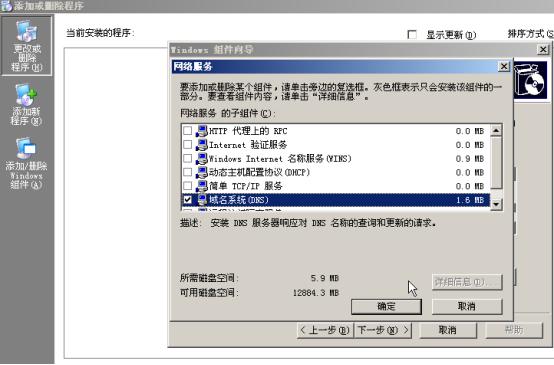Click the 帮助 button in the wizard
This screenshot has width=554, height=365.
(514, 330)
